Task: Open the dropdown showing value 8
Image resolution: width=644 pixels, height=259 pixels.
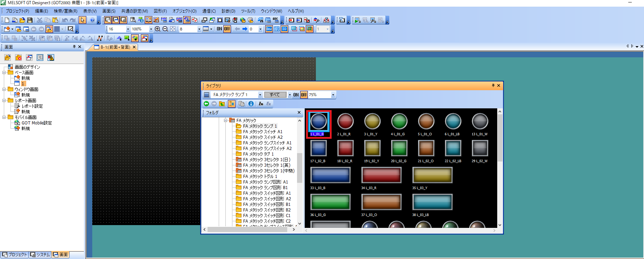Action: click(199, 29)
